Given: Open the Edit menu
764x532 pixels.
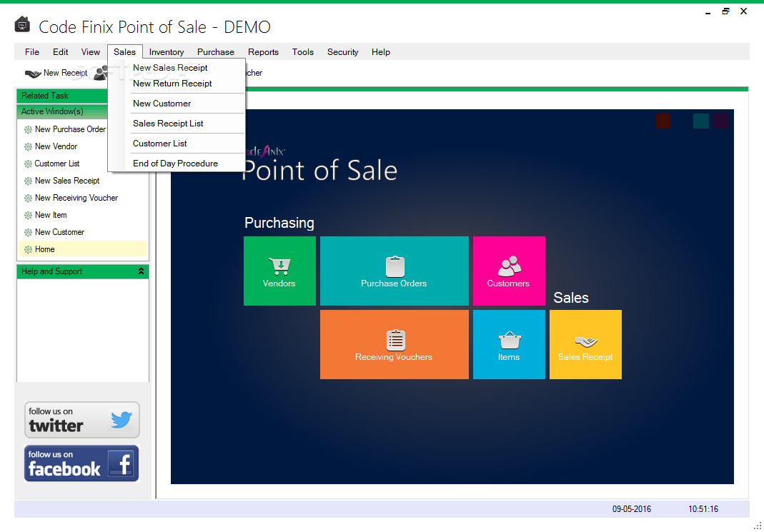Looking at the screenshot, I should (61, 52).
